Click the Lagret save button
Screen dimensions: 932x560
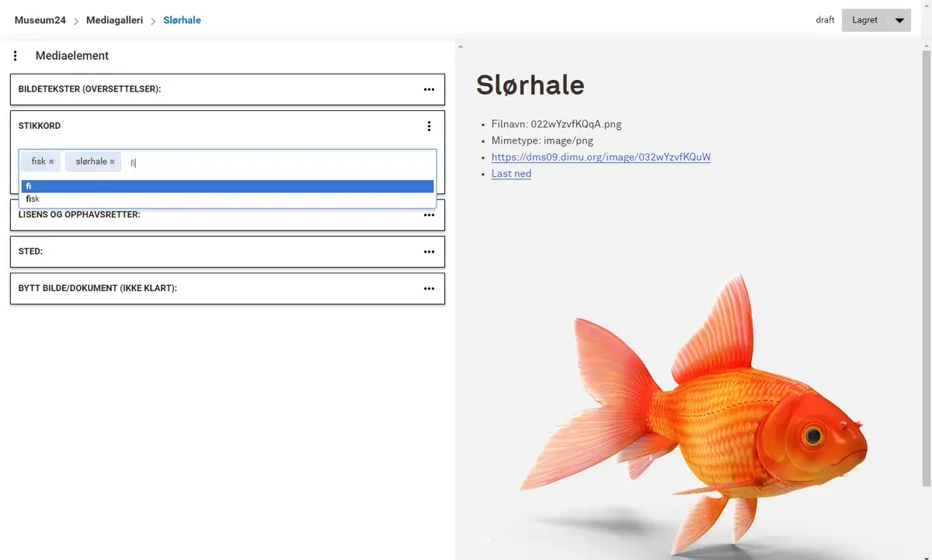point(865,20)
